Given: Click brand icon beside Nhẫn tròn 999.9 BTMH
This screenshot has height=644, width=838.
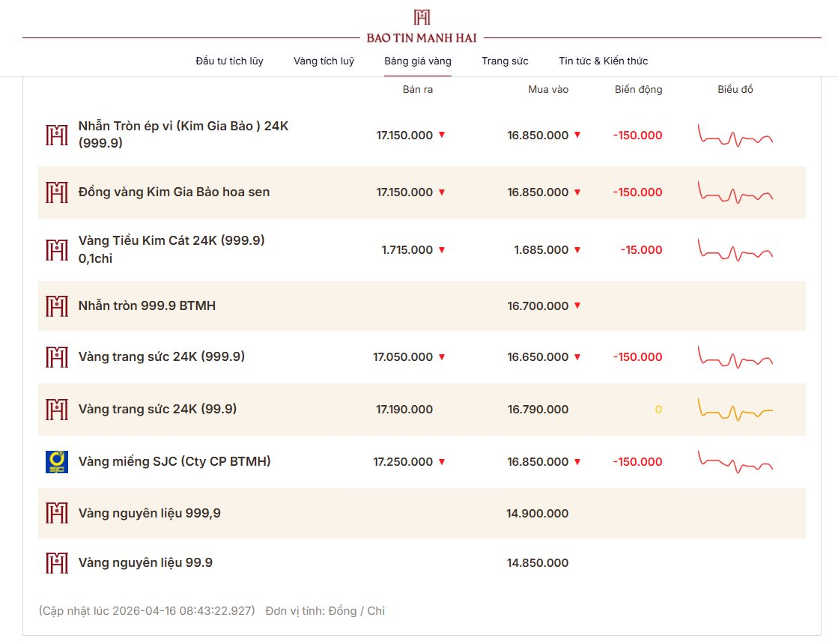Looking at the screenshot, I should click(57, 306).
